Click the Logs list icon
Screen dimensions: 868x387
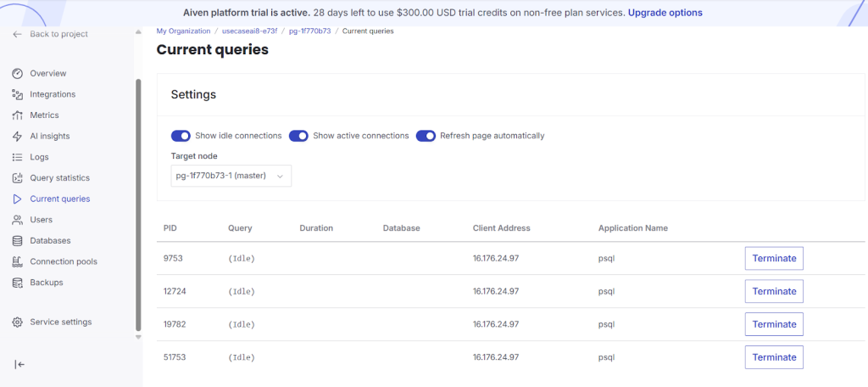[17, 157]
